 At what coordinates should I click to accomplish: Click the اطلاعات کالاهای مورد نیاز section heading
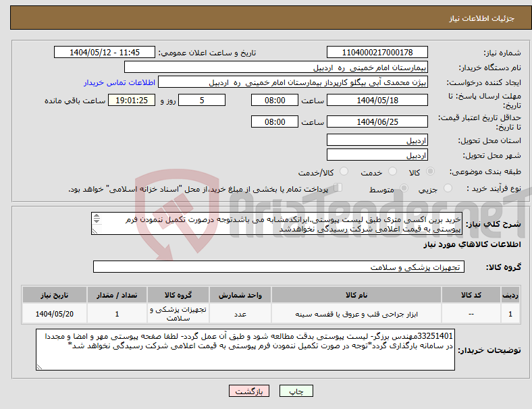[472, 244]
